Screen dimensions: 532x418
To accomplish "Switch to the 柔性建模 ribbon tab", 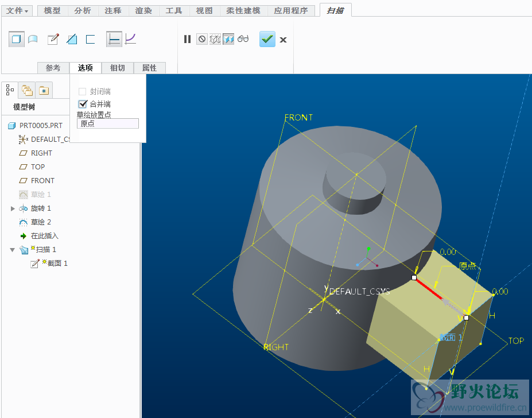I will point(243,11).
